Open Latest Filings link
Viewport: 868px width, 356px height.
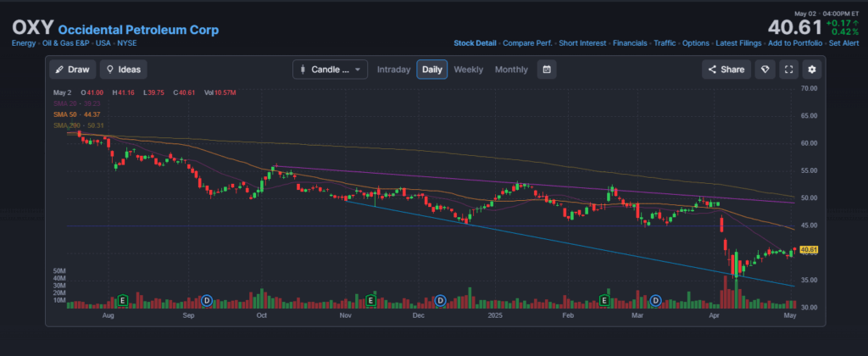pyautogui.click(x=738, y=43)
